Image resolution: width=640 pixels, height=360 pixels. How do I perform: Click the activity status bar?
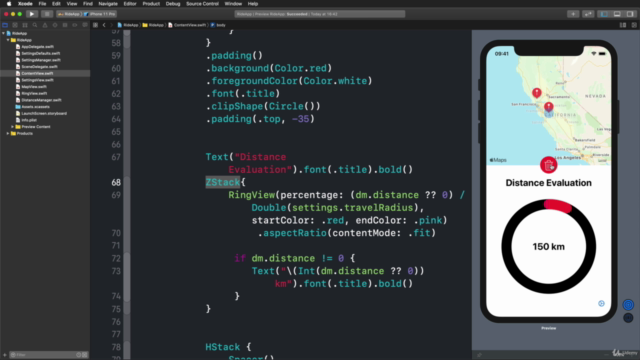[320, 14]
